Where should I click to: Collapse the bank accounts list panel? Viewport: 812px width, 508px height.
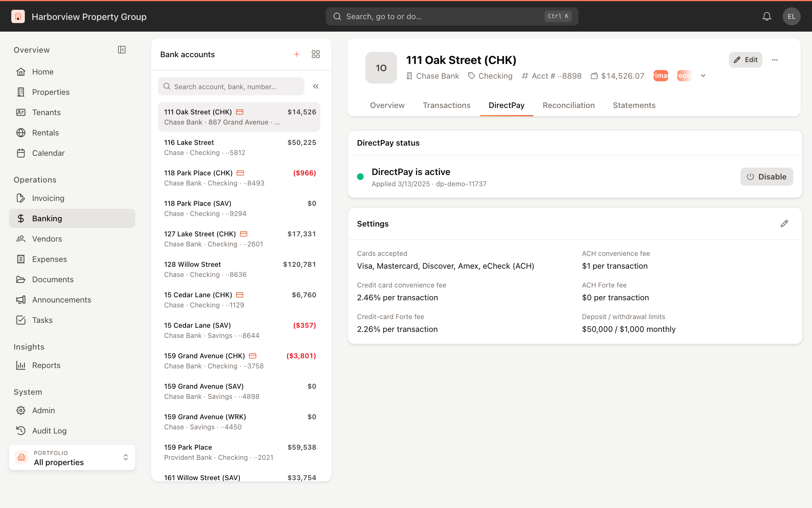click(316, 87)
